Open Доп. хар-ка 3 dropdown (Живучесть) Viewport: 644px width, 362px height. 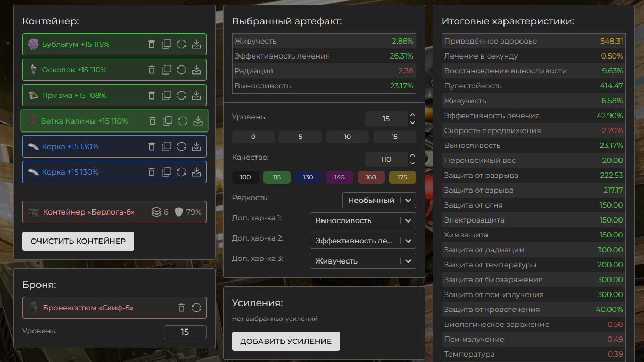[x=363, y=261]
